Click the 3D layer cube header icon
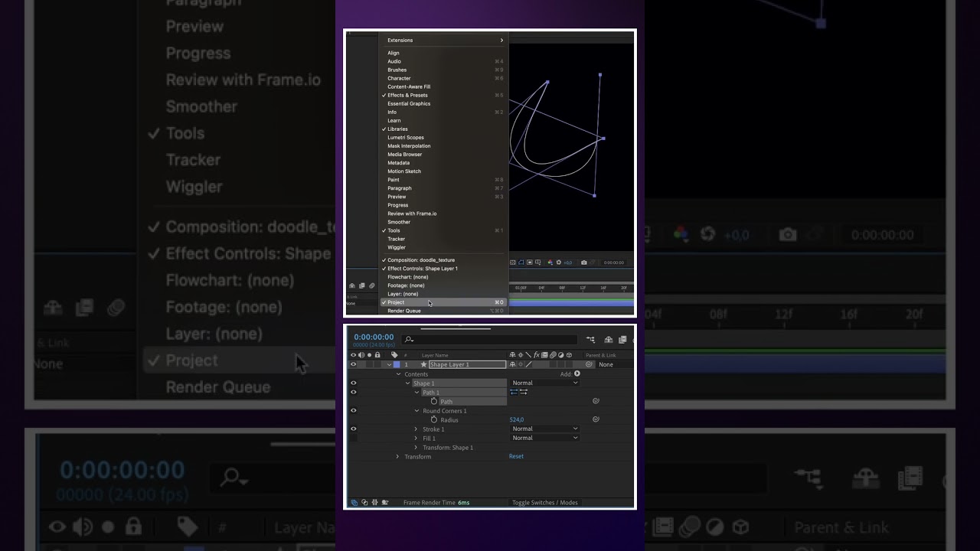Viewport: 980px width, 551px height. point(569,355)
